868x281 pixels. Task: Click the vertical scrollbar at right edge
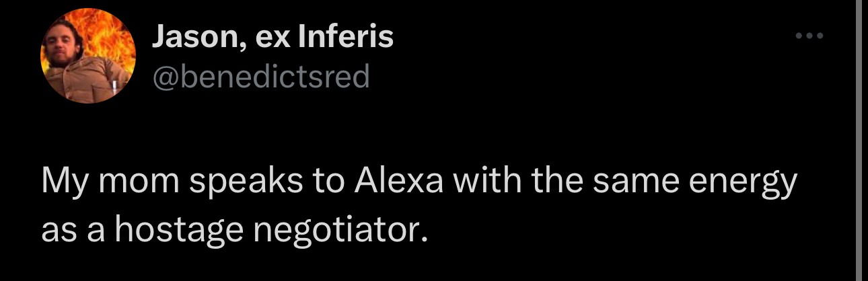(x=857, y=134)
